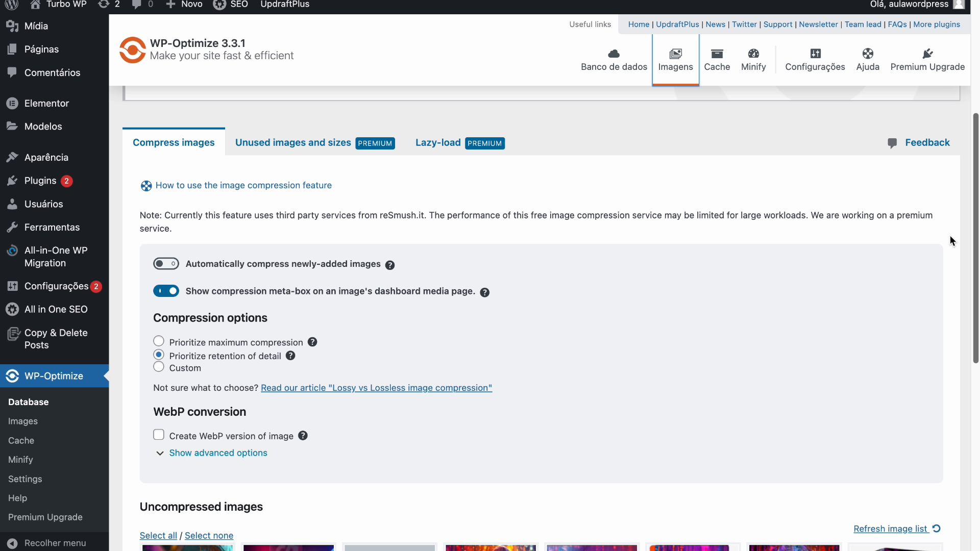Viewport: 980px width, 551px height.
Task: Open the Cache icon in WP-Optimize header
Action: (717, 54)
